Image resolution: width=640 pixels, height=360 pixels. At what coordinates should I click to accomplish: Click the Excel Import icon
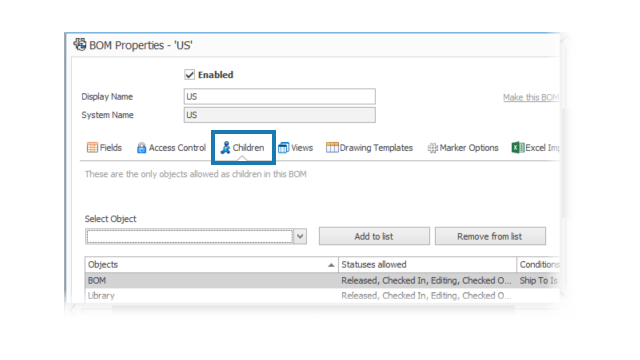click(518, 147)
